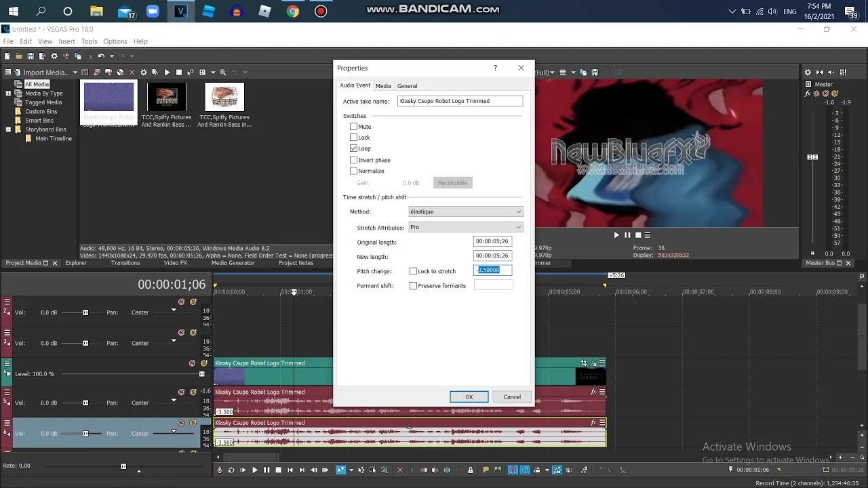Play the video preview
Screen dimensions: 868x488
coord(616,235)
